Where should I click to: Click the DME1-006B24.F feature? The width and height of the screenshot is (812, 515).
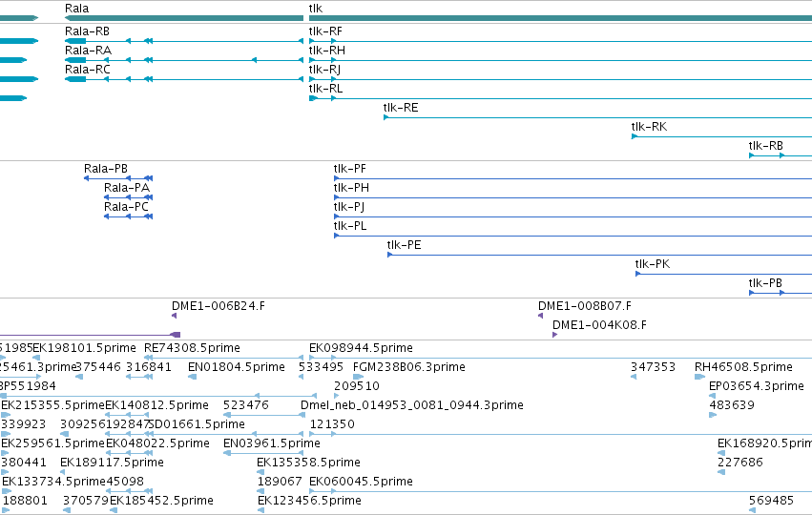[x=174, y=316]
